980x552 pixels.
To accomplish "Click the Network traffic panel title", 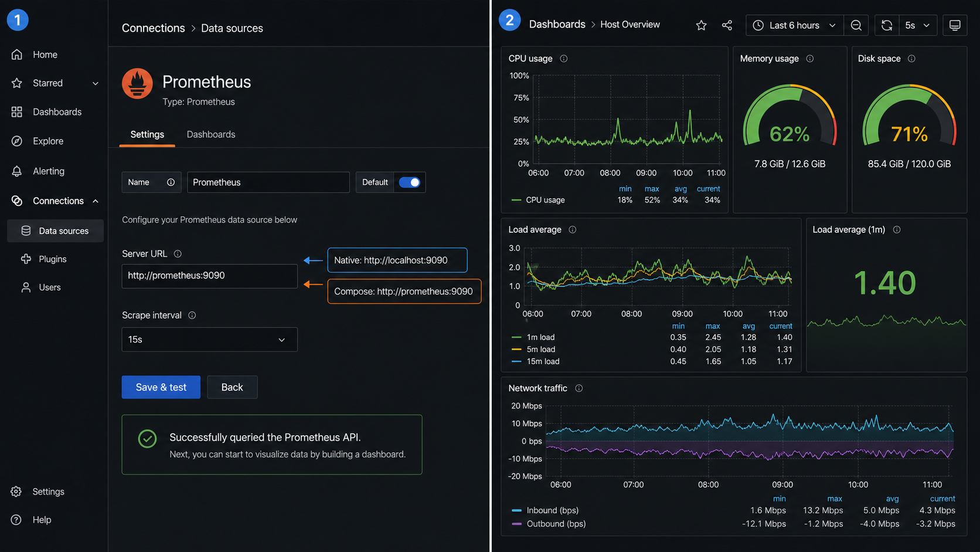I will tap(537, 388).
